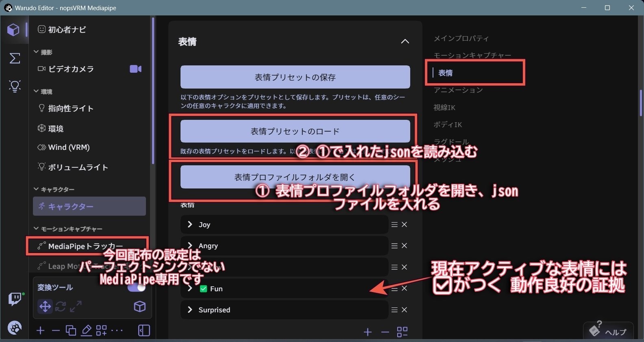Select the scale transform tool icon
The height and width of the screenshot is (342, 644).
(x=76, y=306)
